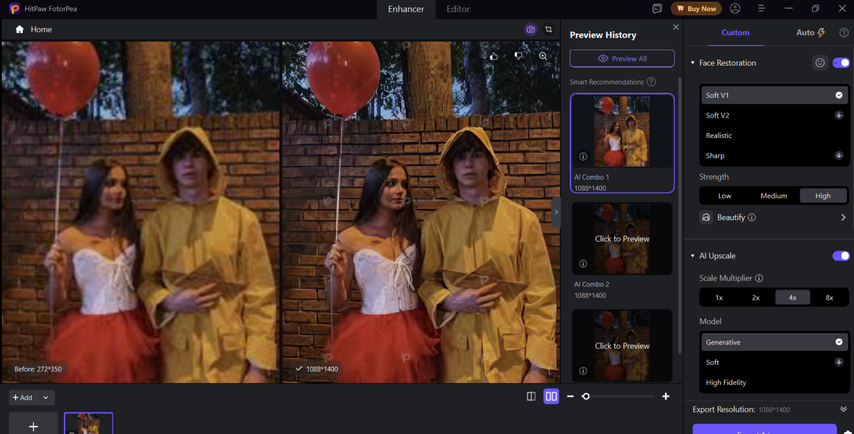Set scale multiplier to 4x
854x434 pixels.
(792, 298)
